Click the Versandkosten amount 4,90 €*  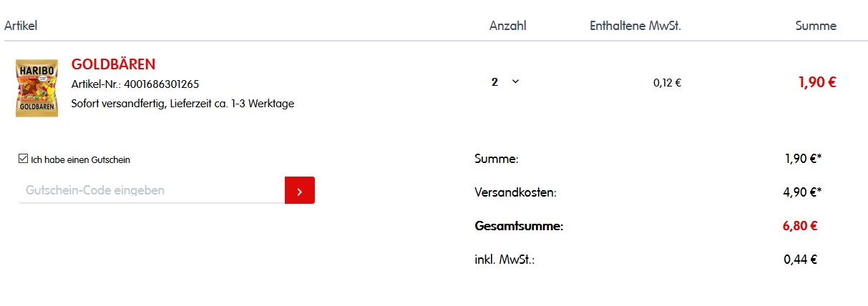[x=802, y=192]
